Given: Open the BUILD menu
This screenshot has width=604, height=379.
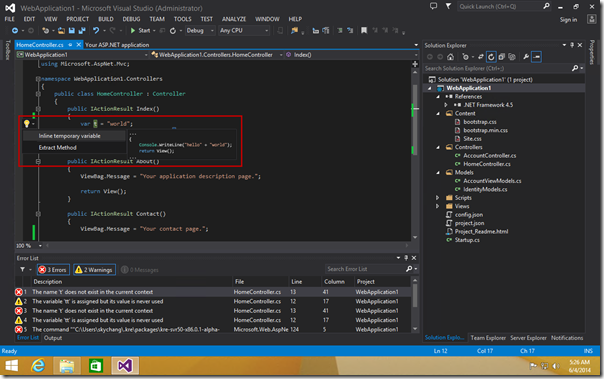Looking at the screenshot, I should click(x=106, y=19).
